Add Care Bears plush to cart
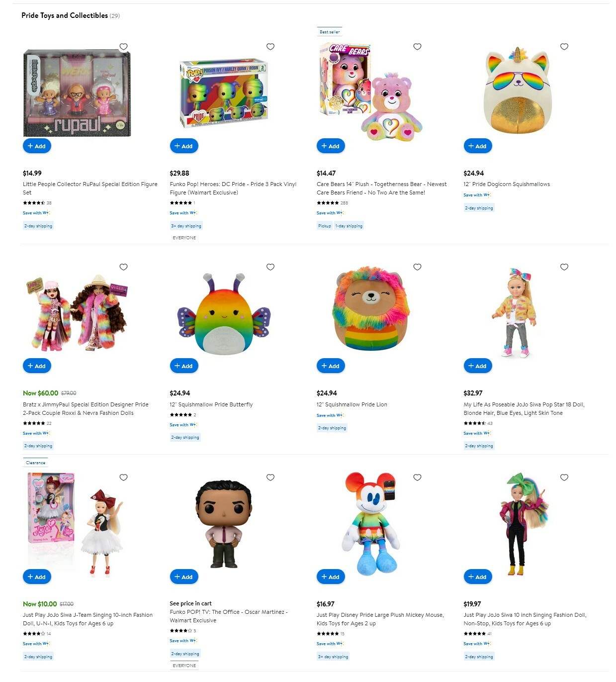This screenshot has width=616, height=682. [331, 146]
